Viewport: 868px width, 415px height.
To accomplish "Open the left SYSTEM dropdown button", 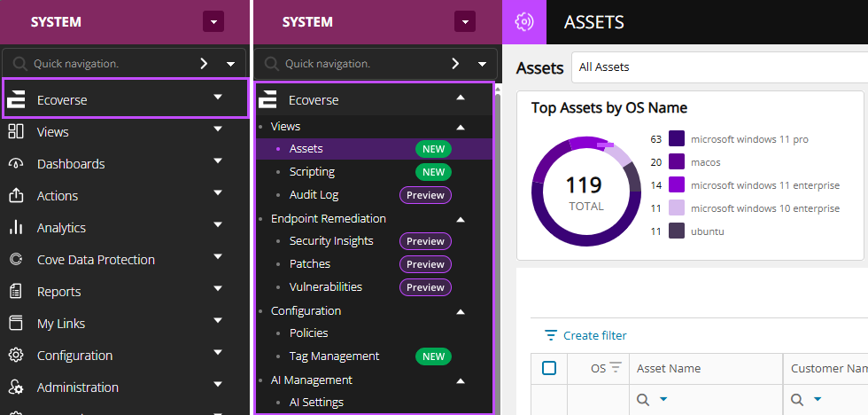I will click(x=213, y=21).
